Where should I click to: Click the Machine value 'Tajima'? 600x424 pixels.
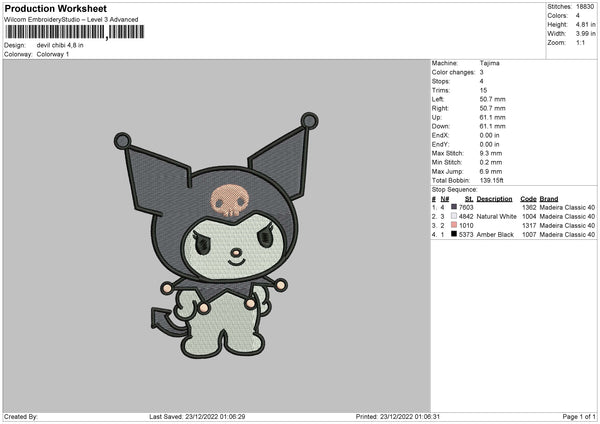coord(489,63)
